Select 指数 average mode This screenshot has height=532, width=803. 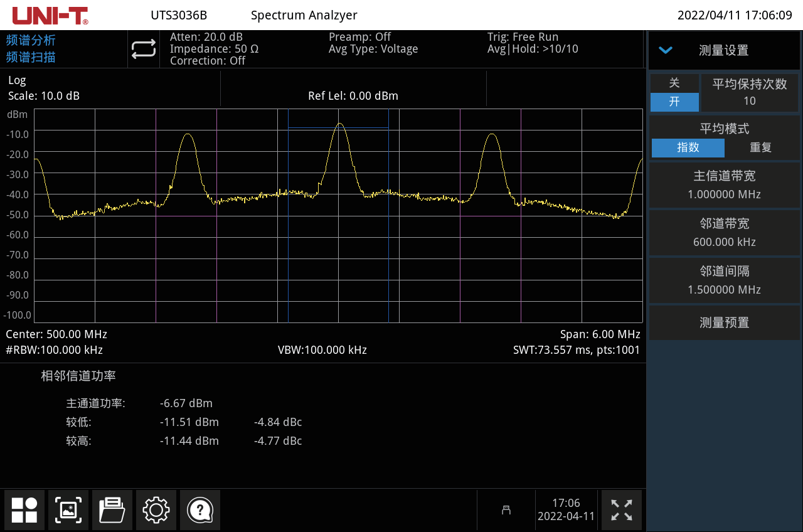[688, 148]
